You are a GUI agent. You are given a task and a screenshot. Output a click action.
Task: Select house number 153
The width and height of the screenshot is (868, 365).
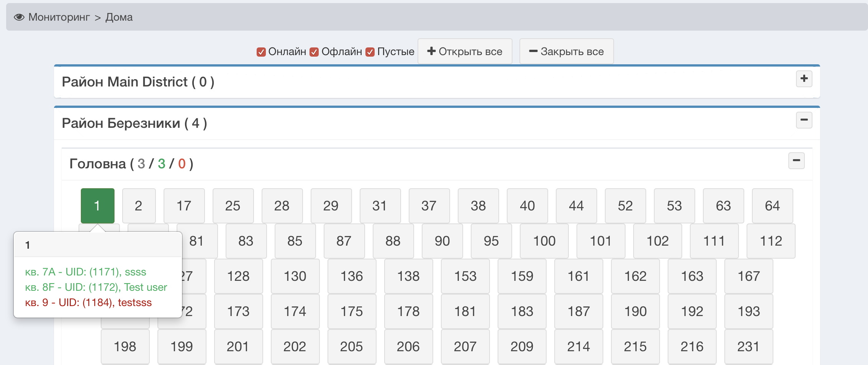pos(465,276)
